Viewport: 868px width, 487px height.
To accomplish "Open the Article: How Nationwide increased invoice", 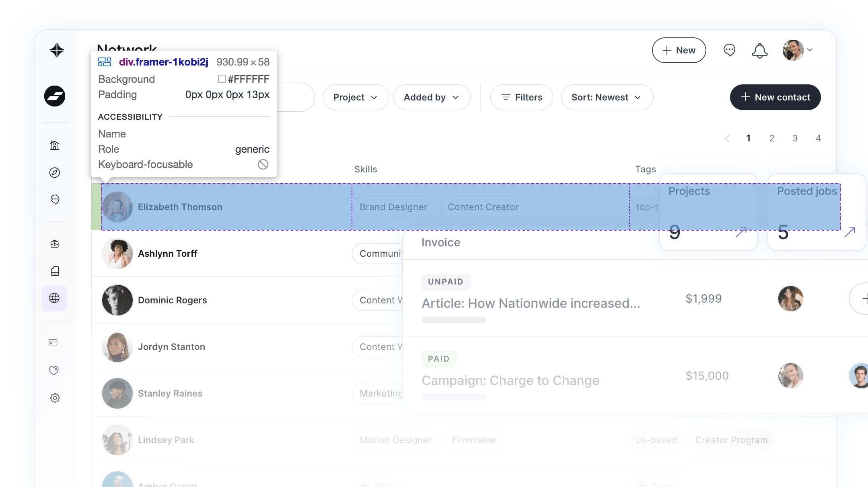I will click(531, 303).
